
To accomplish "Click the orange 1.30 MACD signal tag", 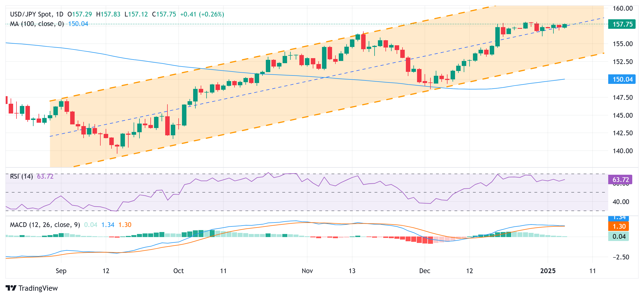I will [x=619, y=226].
